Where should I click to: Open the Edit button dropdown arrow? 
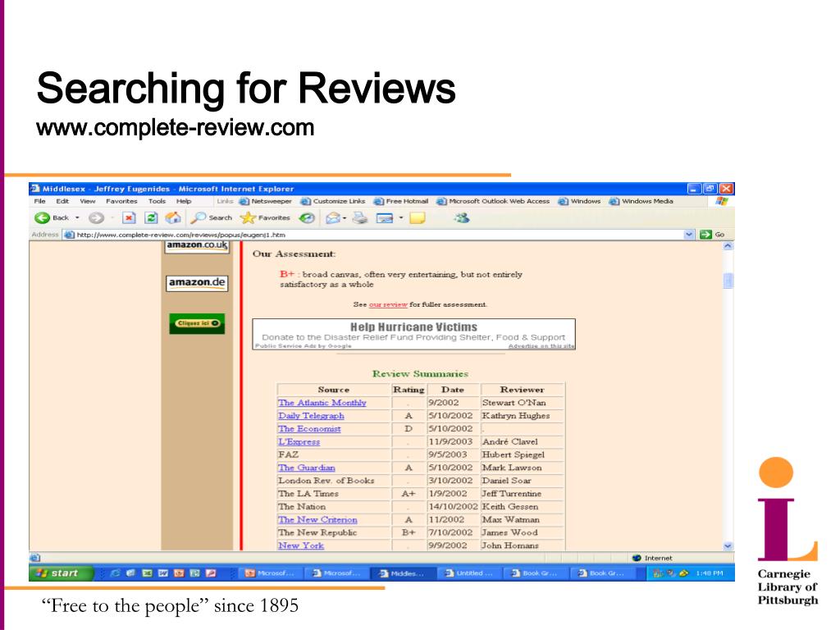point(400,218)
